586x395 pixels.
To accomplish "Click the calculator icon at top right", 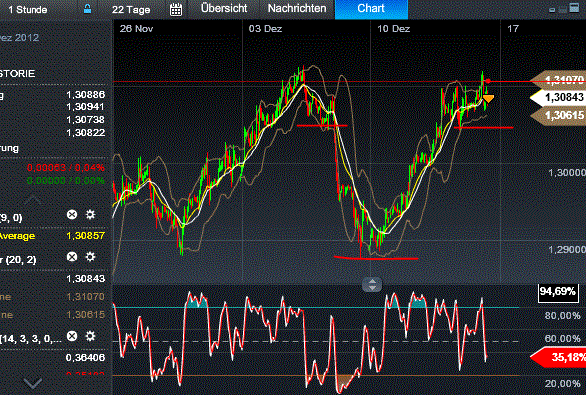I will click(574, 8).
